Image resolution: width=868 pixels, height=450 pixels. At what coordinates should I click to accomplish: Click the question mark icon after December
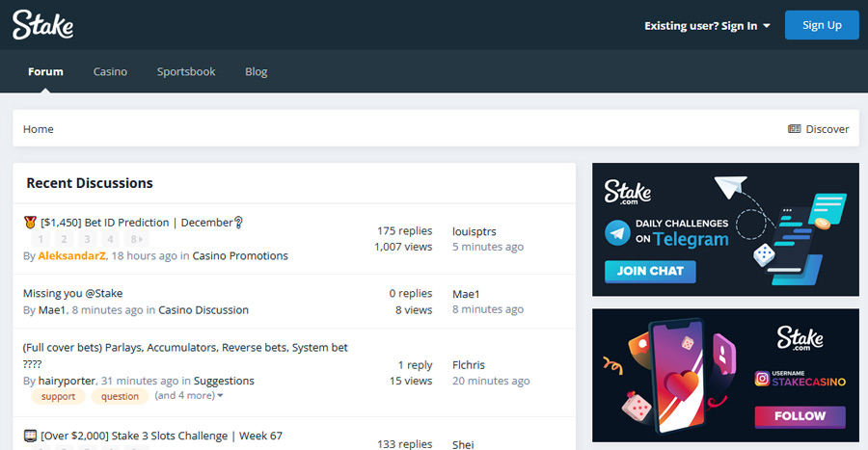(238, 223)
